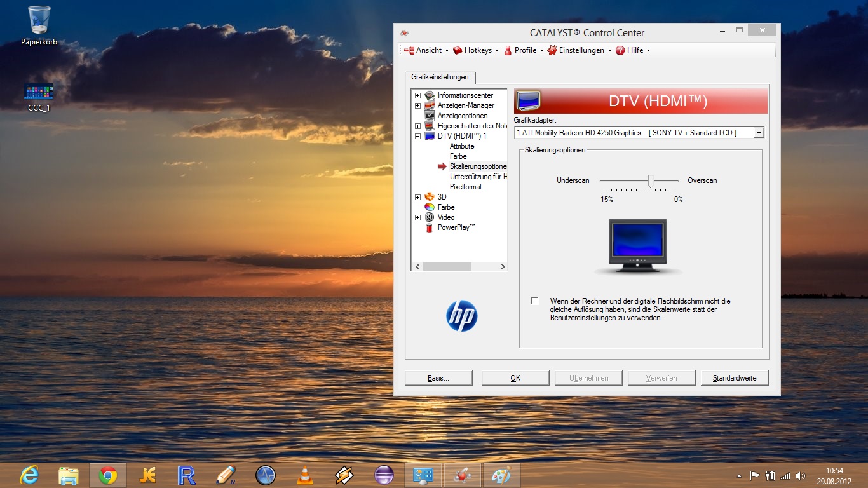Expand Eigenschaften des Notebook node

tap(417, 126)
